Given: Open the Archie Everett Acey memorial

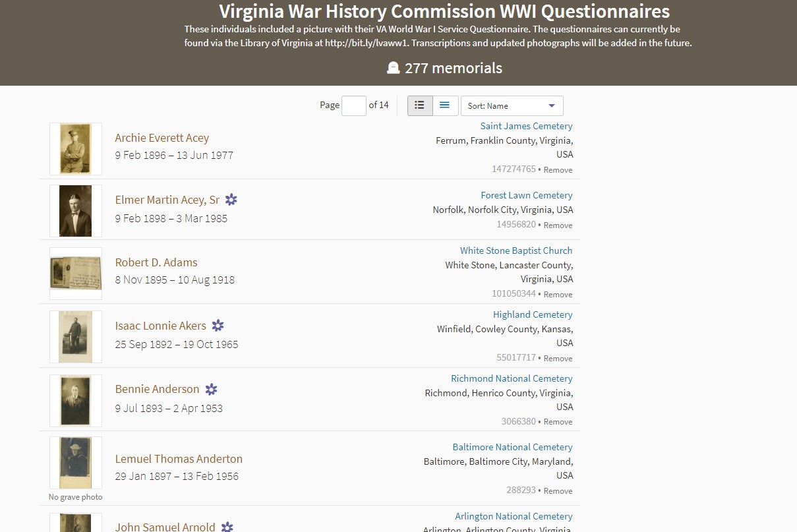Looking at the screenshot, I should click(x=162, y=138).
